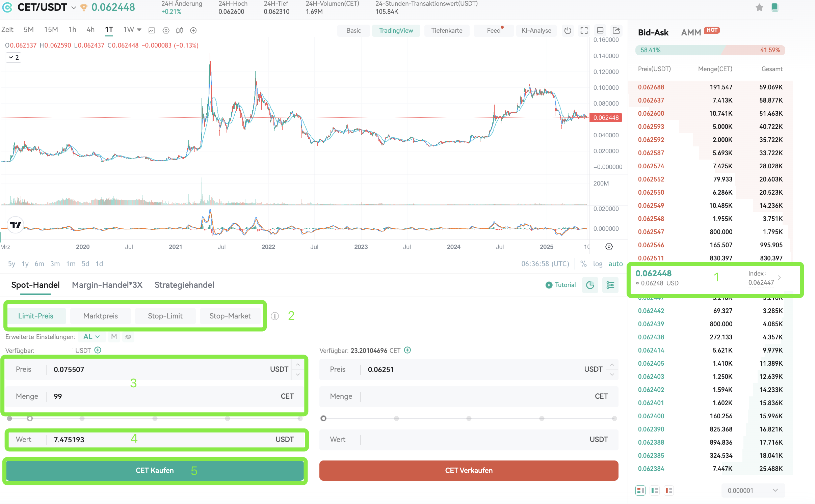Increase buy price with up stepper

298,365
